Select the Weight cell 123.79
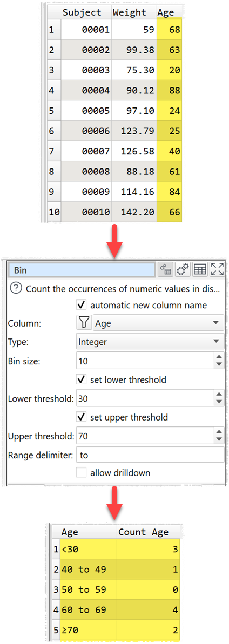 click(134, 131)
